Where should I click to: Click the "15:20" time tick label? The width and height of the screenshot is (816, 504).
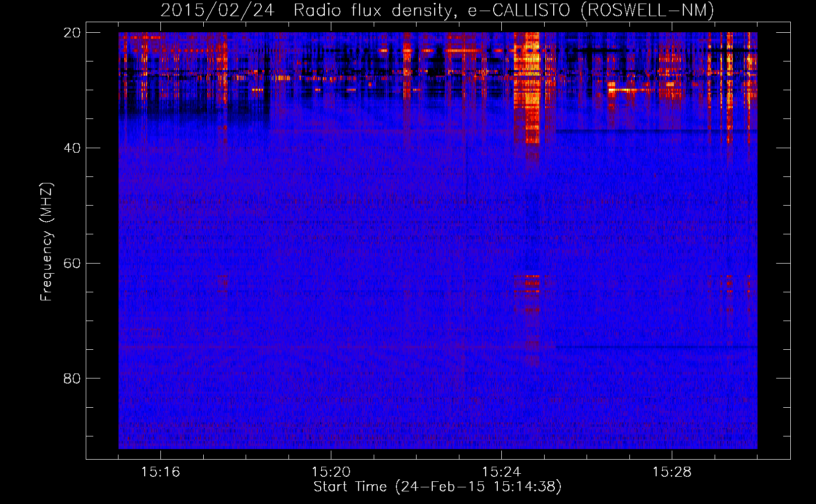tap(331, 472)
